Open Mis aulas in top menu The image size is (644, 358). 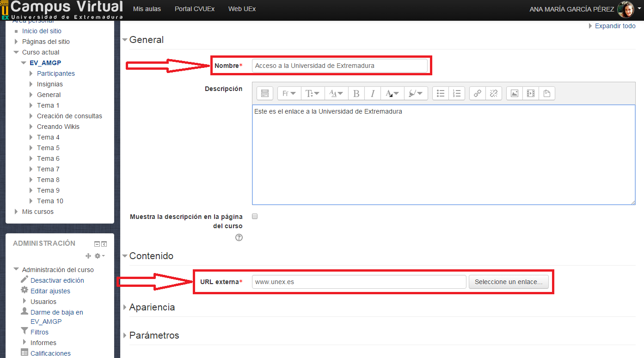(x=147, y=9)
